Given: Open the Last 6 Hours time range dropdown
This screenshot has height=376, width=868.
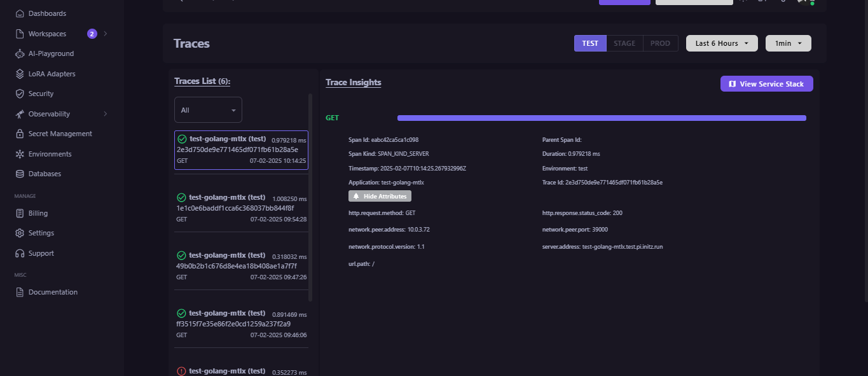Looking at the screenshot, I should [x=722, y=43].
